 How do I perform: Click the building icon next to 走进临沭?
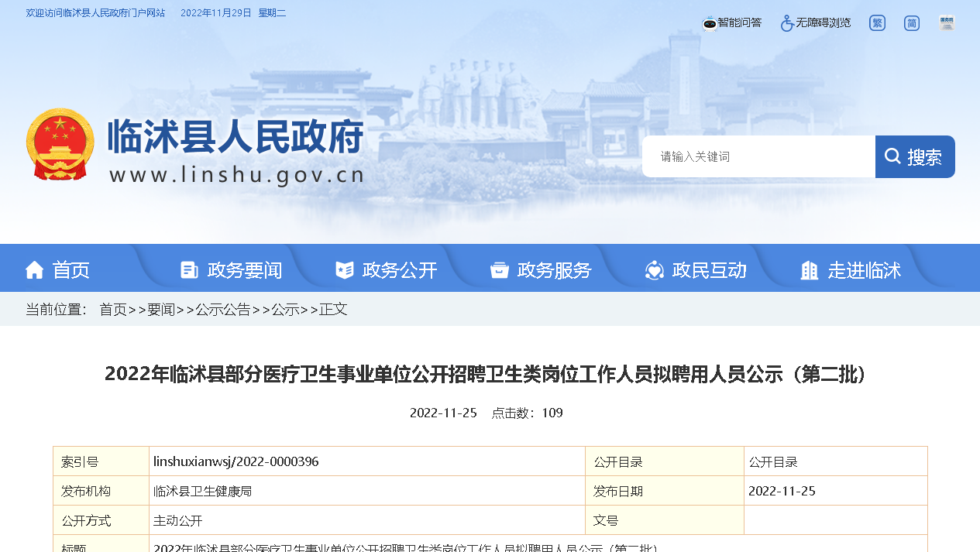click(810, 270)
